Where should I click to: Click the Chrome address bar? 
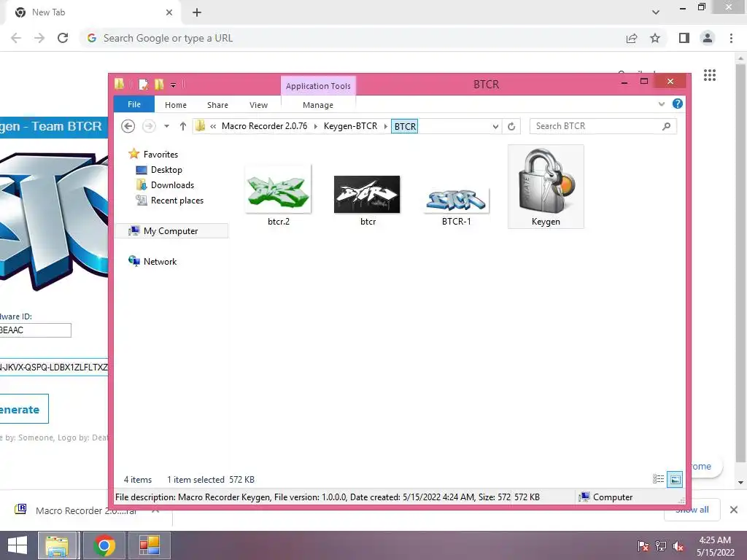(352, 38)
